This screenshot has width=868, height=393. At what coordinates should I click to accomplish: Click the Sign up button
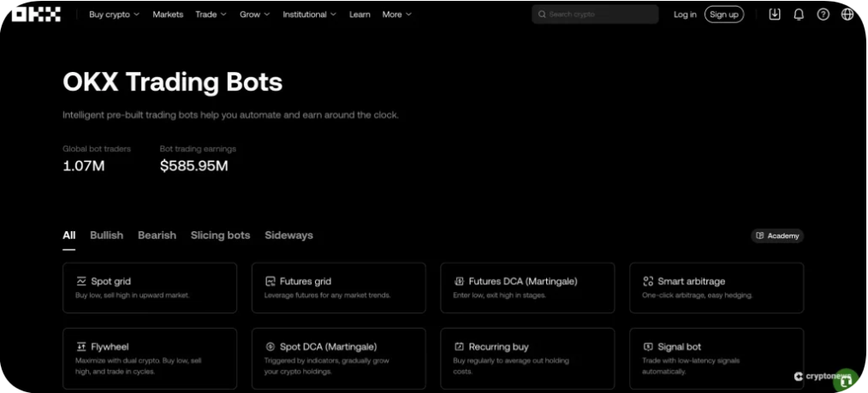(724, 15)
